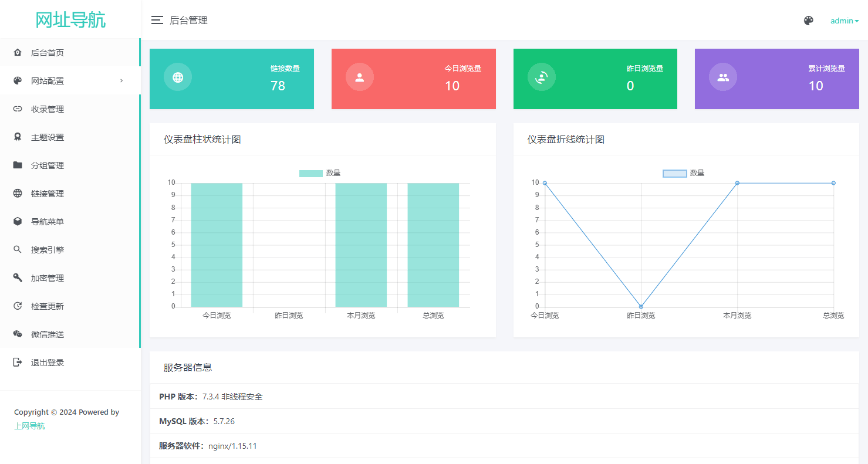
Task: Click the 仪表盘折线统计图 heading
Action: [566, 140]
